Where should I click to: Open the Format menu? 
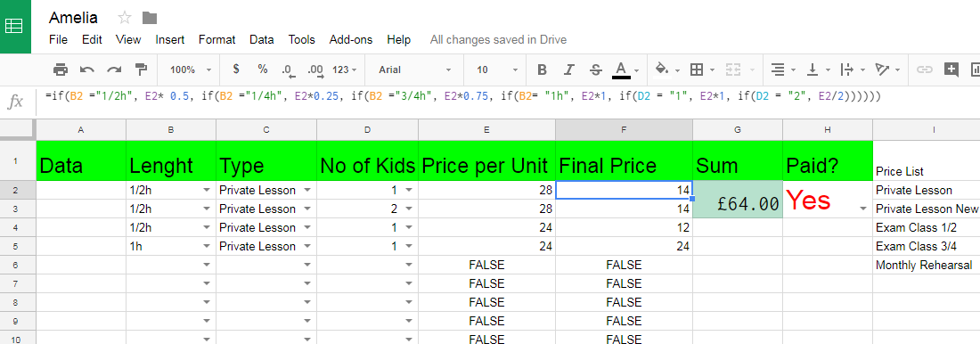[216, 39]
